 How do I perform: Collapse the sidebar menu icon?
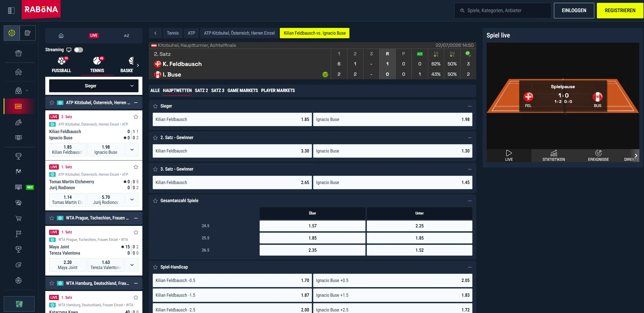tap(11, 10)
